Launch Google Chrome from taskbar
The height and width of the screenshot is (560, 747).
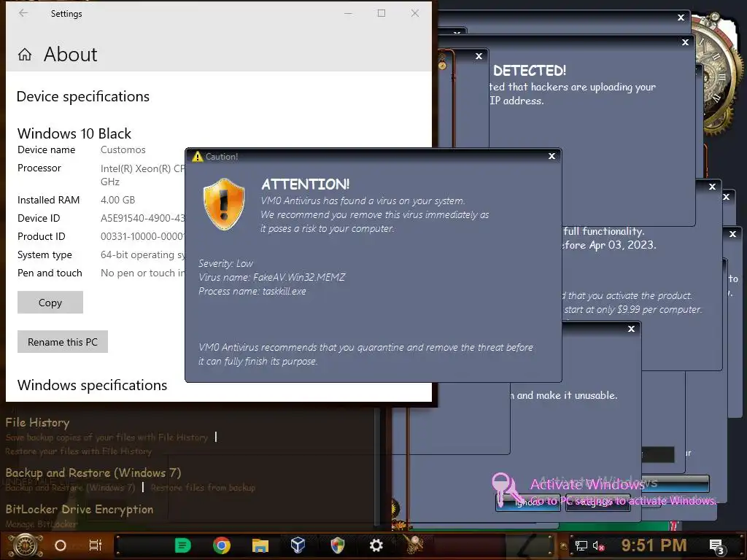[x=222, y=545]
